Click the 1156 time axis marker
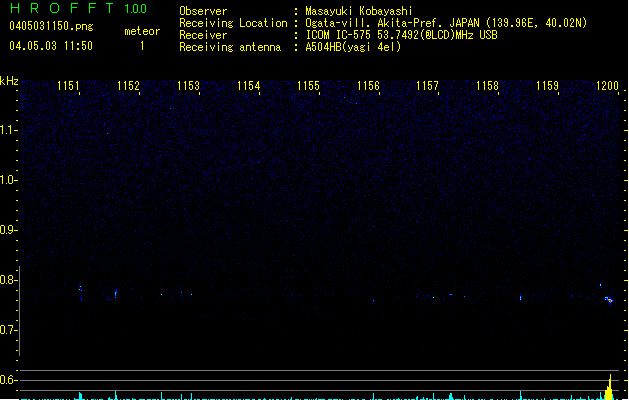 point(368,85)
